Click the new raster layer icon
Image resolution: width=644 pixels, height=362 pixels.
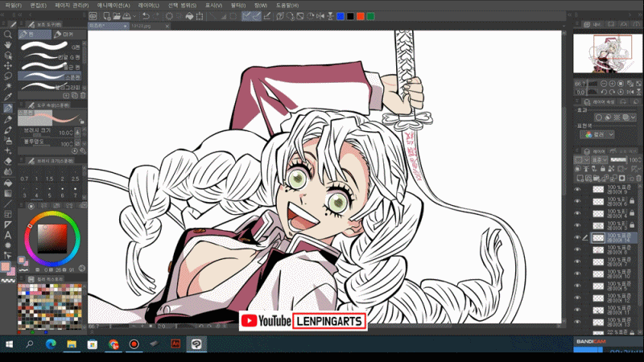tap(580, 178)
